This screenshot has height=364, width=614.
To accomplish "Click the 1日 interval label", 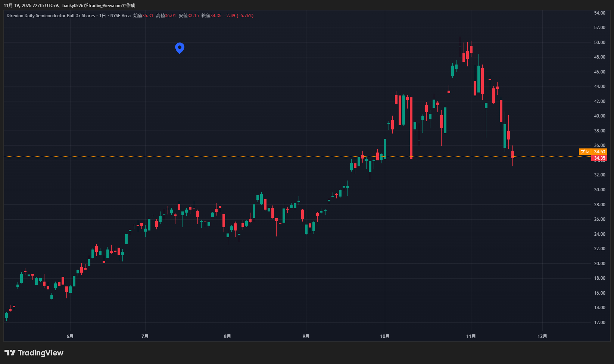I will pyautogui.click(x=103, y=16).
